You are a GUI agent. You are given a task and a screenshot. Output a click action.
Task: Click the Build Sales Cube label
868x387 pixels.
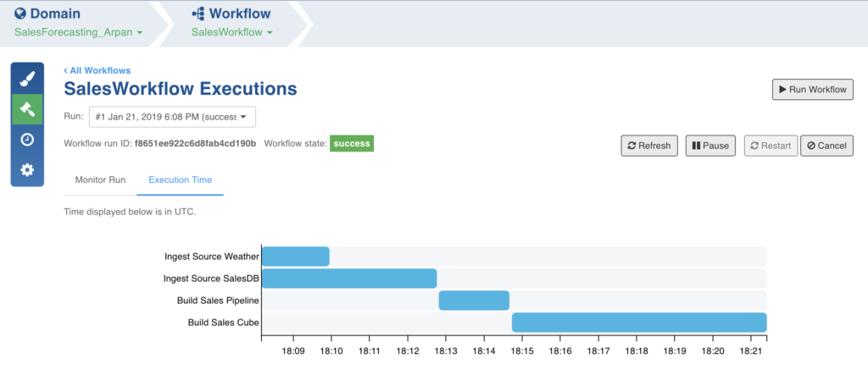[x=223, y=323]
